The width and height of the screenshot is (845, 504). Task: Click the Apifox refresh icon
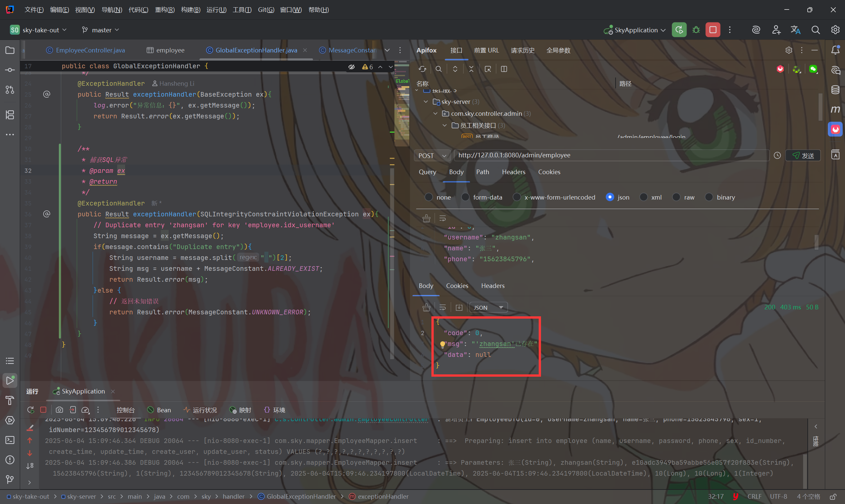pyautogui.click(x=422, y=69)
